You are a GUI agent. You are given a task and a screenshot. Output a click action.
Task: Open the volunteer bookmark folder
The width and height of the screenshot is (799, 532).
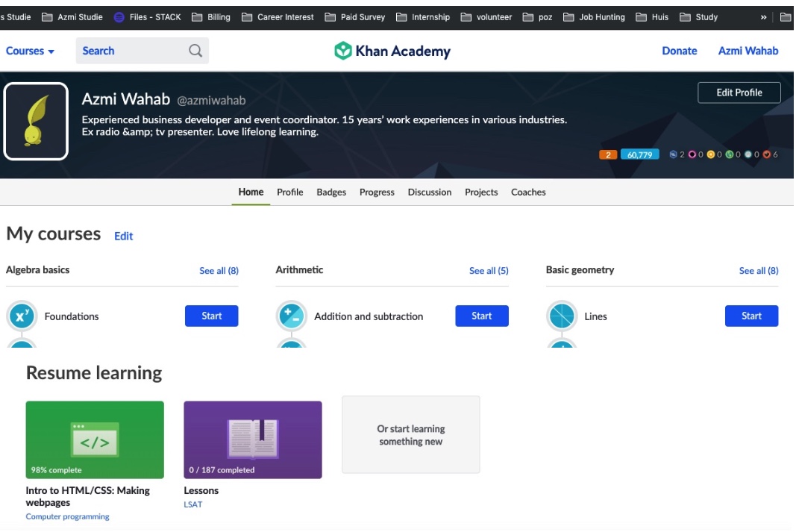486,17
